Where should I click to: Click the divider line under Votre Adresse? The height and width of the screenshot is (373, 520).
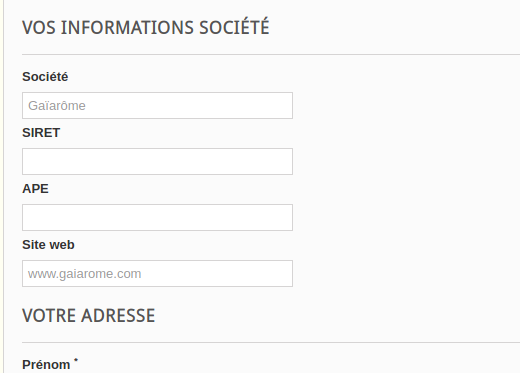(x=271, y=342)
